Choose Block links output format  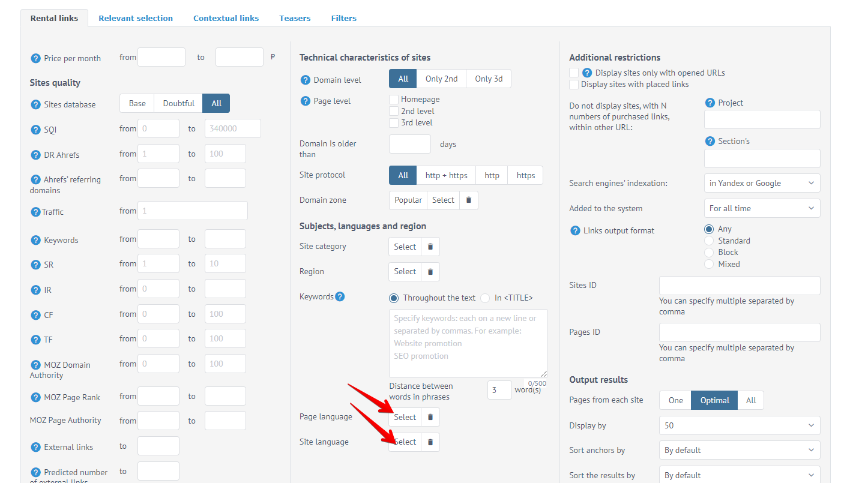click(x=709, y=252)
